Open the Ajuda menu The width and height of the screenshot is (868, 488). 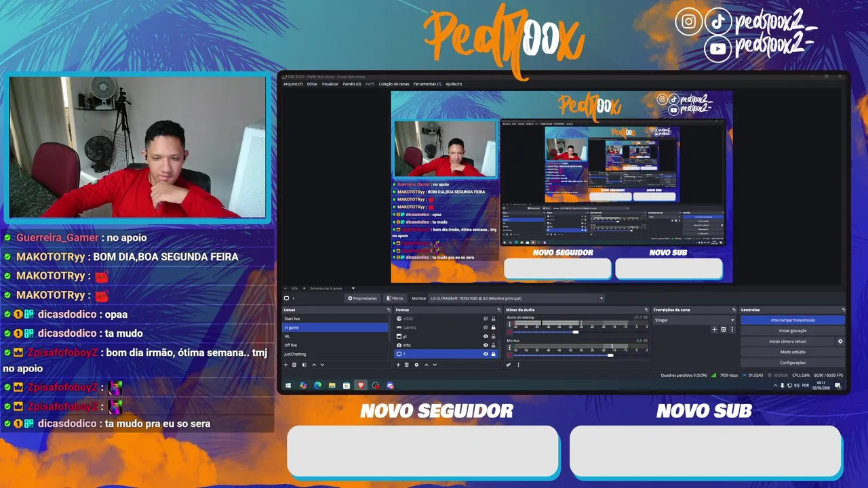tap(454, 84)
